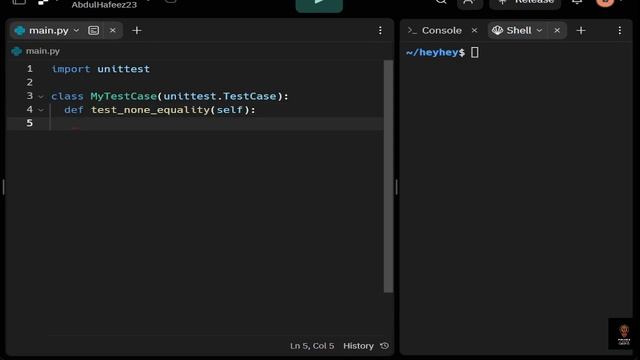Viewport: 640px width, 360px height.
Task: Toggle the preview icon on main.py tab
Action: (x=93, y=31)
